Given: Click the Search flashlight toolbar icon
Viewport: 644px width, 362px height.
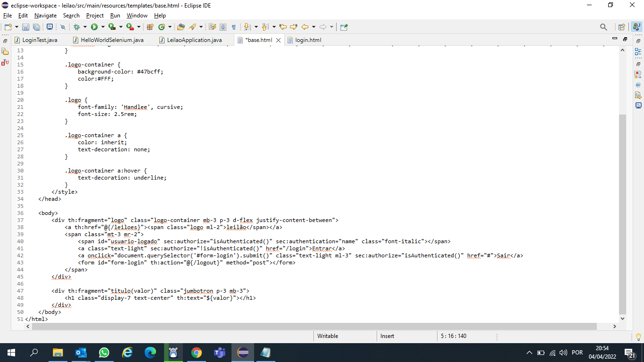Looking at the screenshot, I should (192, 27).
